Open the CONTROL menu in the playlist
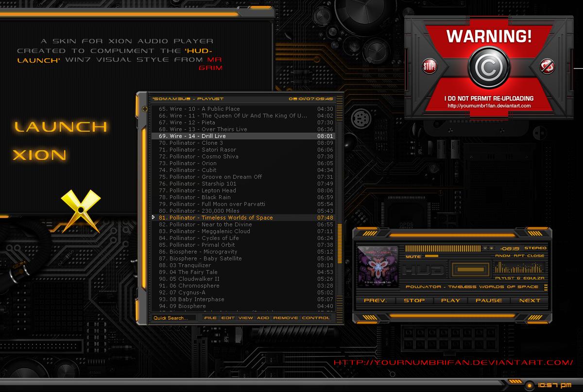The height and width of the screenshot is (392, 583). [317, 318]
